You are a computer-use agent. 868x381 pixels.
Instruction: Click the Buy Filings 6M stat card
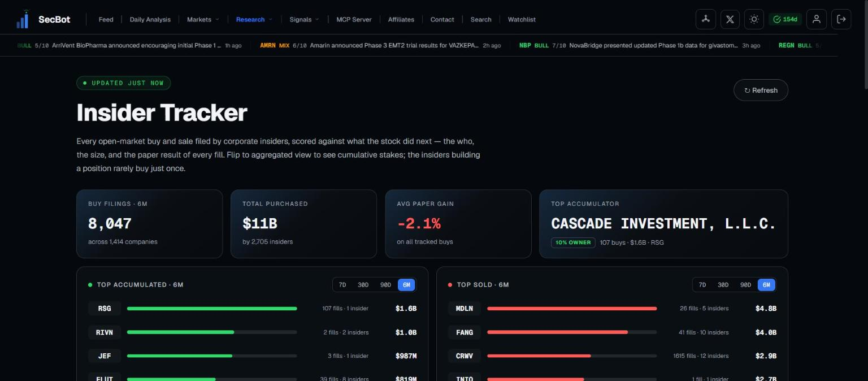pyautogui.click(x=149, y=224)
